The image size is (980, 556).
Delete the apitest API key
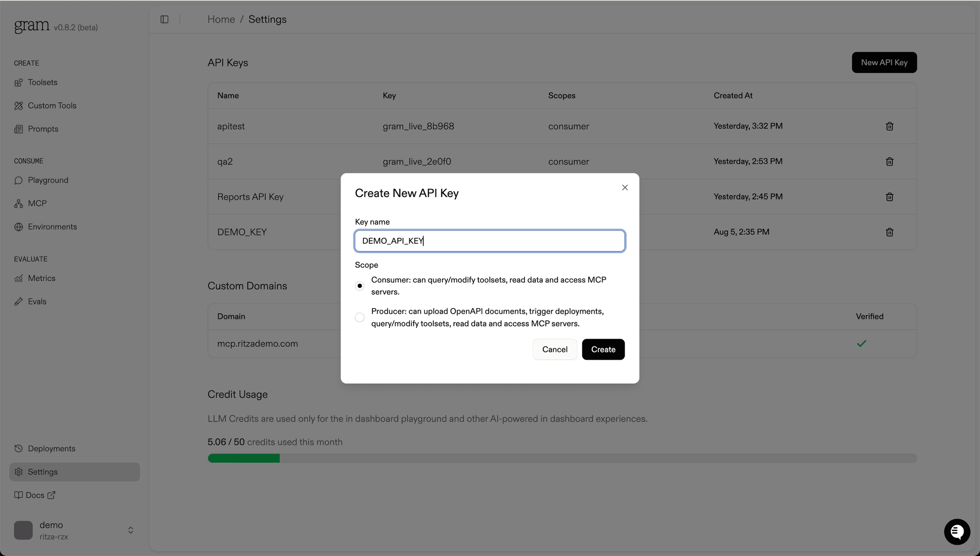[x=889, y=126]
